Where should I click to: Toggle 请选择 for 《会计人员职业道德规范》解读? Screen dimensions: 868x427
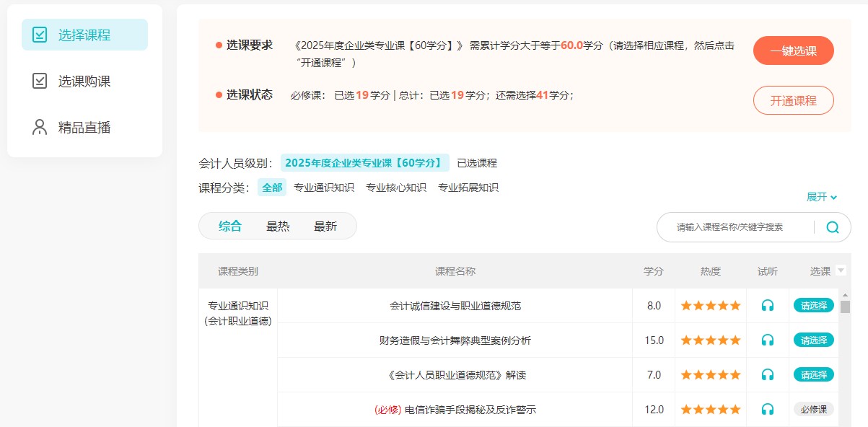point(813,374)
